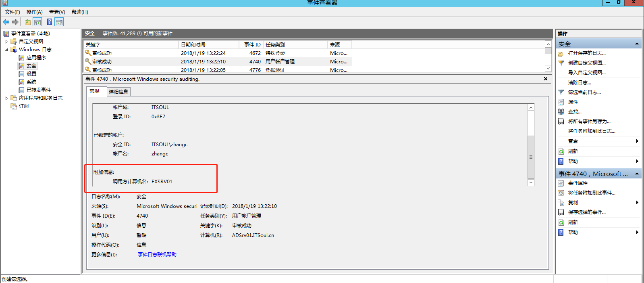
Task: Click the Forward arrow toolbar icon
Action: point(15,22)
